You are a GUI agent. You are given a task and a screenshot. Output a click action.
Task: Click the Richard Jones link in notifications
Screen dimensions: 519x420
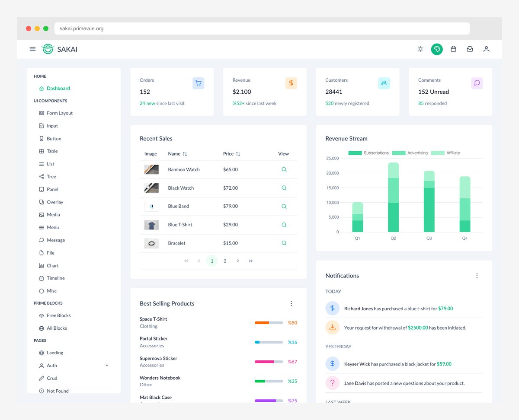click(357, 309)
